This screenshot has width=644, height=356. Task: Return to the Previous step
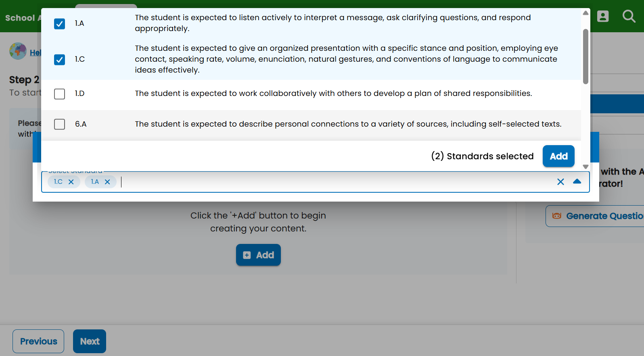pos(38,341)
